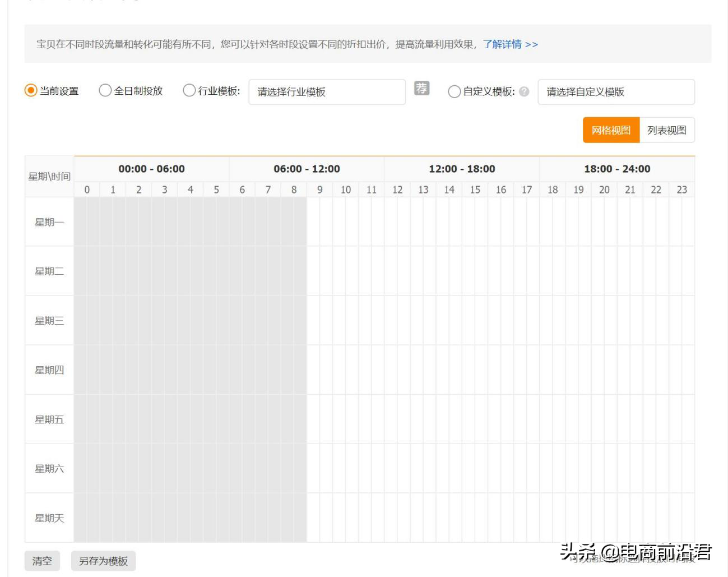
Task: Click the hour 12 column header
Action: coord(398,190)
